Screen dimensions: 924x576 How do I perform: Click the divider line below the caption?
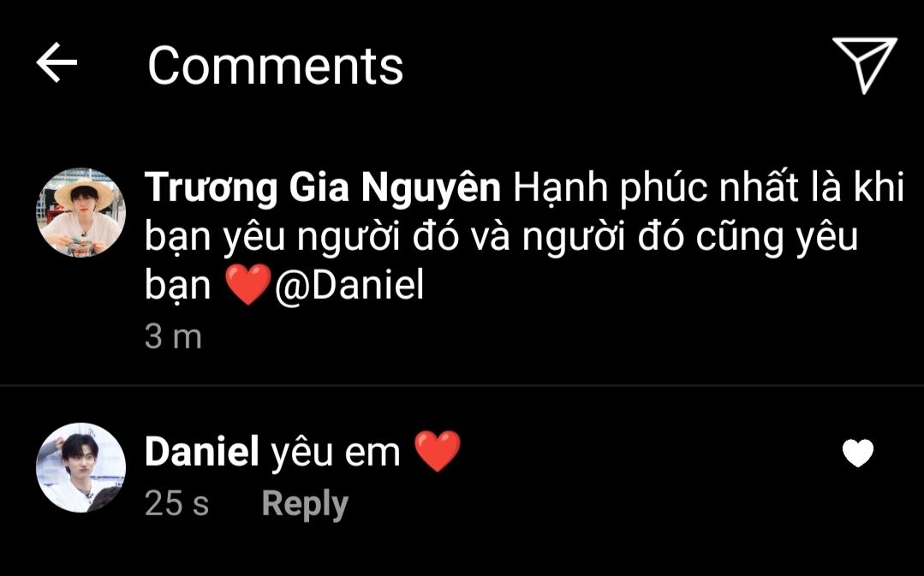462,385
